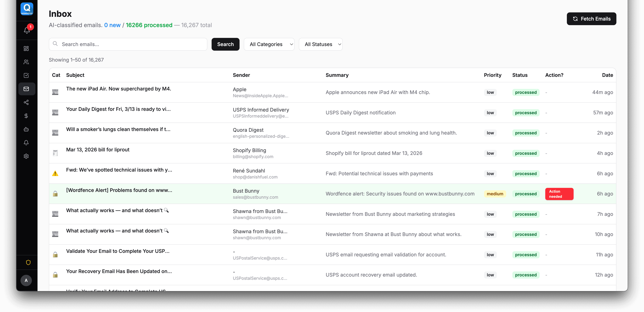
Task: Click the magnifier icon in search field
Action: 55,44
